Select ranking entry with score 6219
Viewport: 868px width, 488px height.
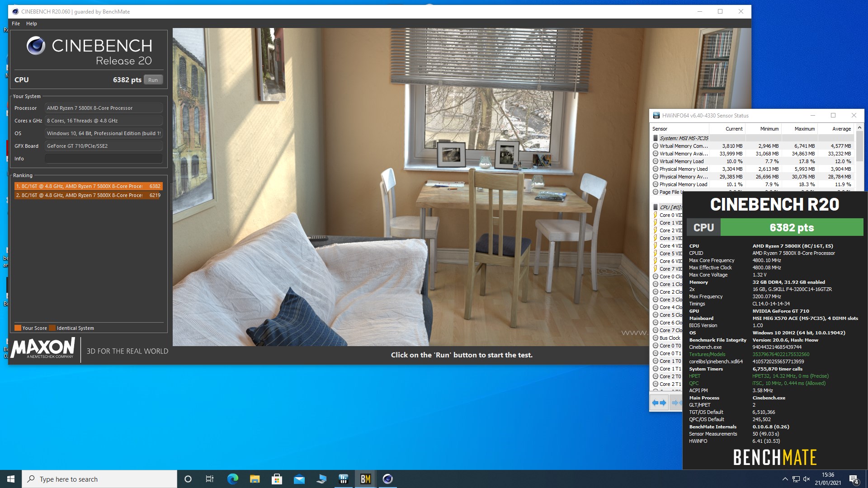tap(88, 195)
